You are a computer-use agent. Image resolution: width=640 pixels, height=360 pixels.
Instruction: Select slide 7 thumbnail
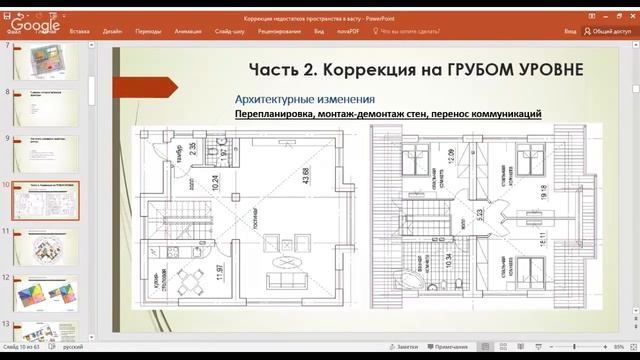click(46, 62)
